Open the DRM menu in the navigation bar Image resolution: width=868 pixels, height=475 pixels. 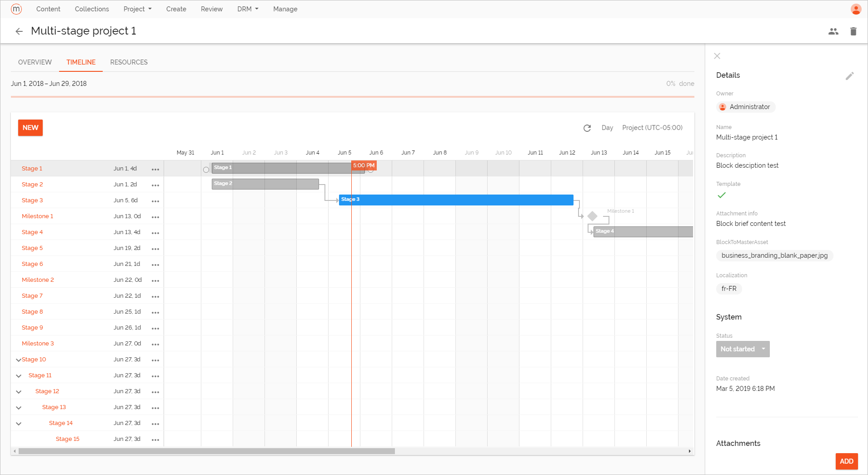point(247,9)
